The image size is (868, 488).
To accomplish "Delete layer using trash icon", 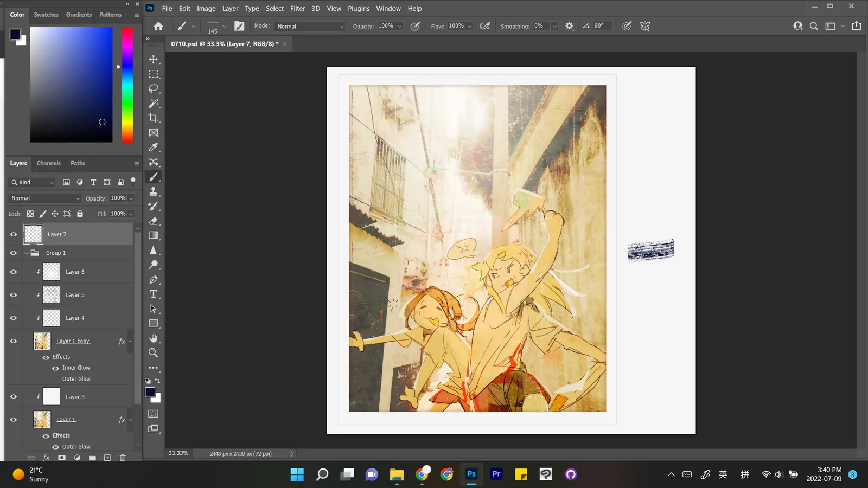I will pos(123,458).
